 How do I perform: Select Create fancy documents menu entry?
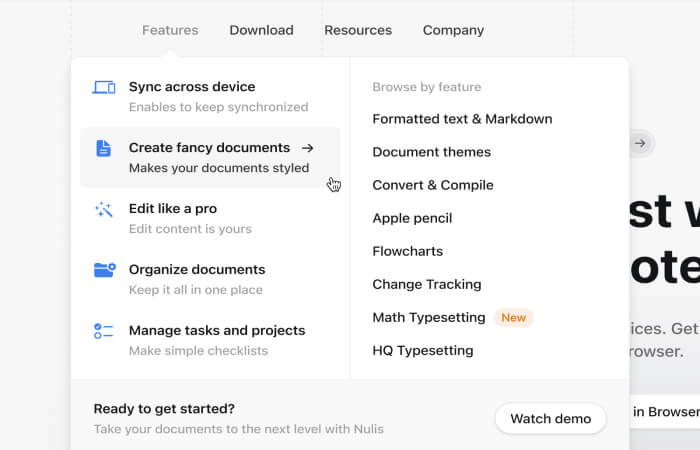click(210, 158)
